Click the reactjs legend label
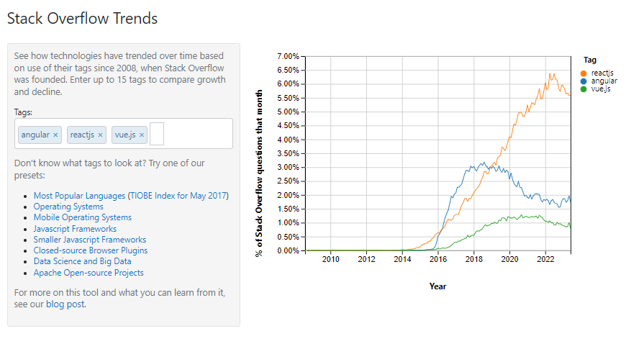 pyautogui.click(x=602, y=73)
